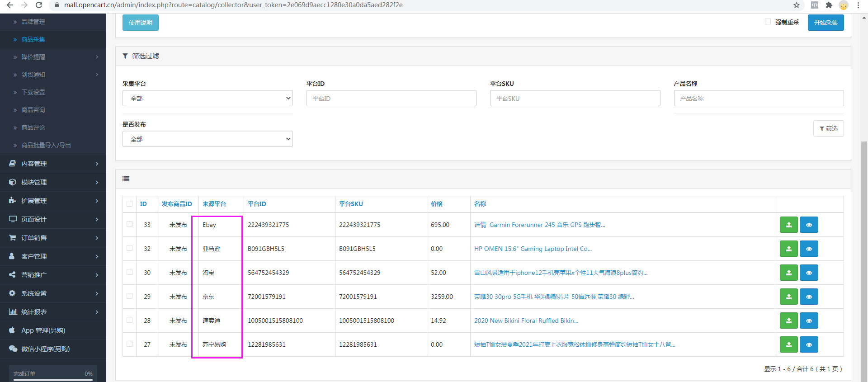Open the Chrome three-dot menu
Viewport: 868px width, 382px height.
point(858,5)
